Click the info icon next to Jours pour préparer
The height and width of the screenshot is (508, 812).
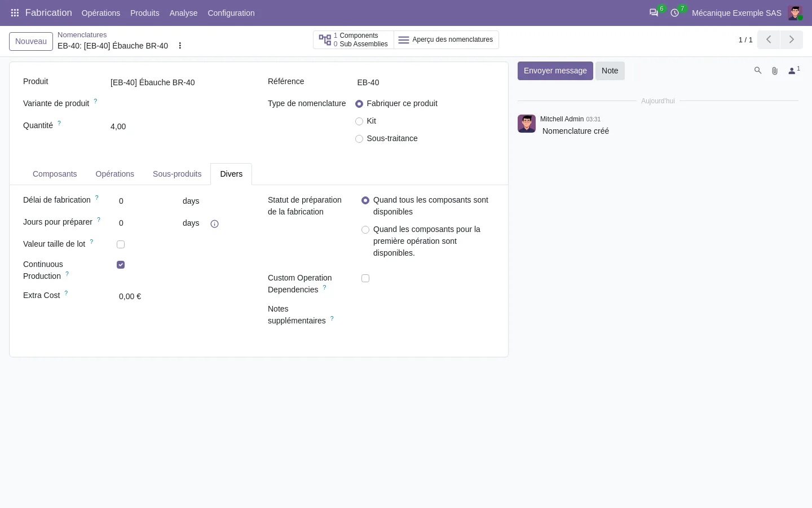(214, 224)
